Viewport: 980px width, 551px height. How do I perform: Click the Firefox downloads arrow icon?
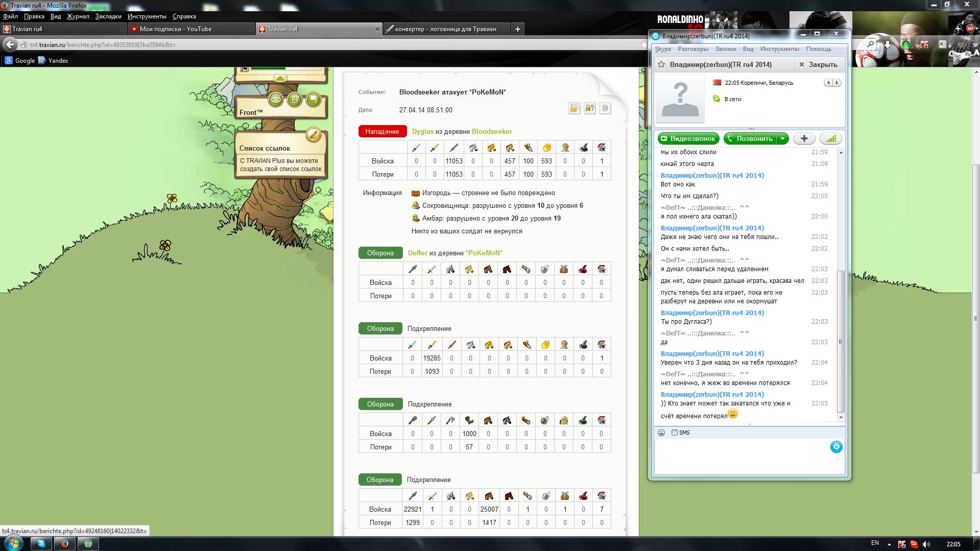tap(888, 45)
